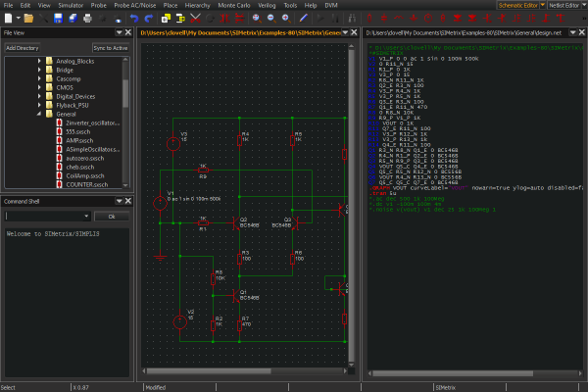Show more toolbar items with overflow chevron
The image size is (588, 392).
click(584, 18)
